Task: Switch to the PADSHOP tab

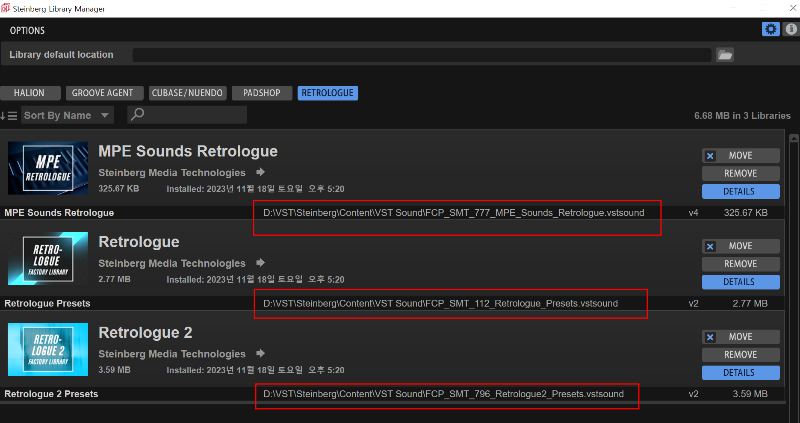Action: coord(262,93)
